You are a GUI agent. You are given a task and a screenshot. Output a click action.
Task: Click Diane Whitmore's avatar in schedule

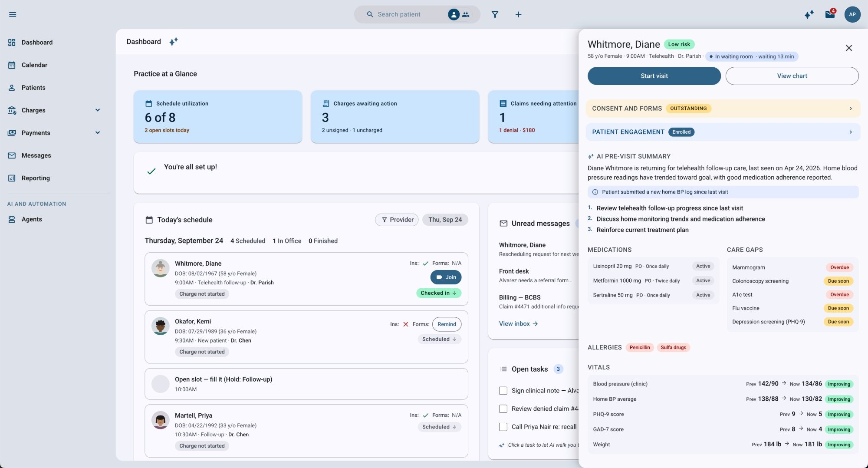[161, 268]
